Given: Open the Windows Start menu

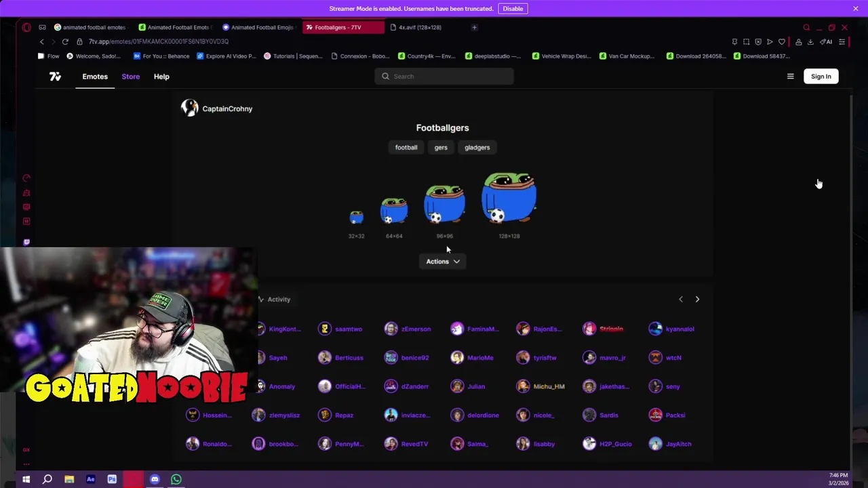Looking at the screenshot, I should [x=26, y=479].
